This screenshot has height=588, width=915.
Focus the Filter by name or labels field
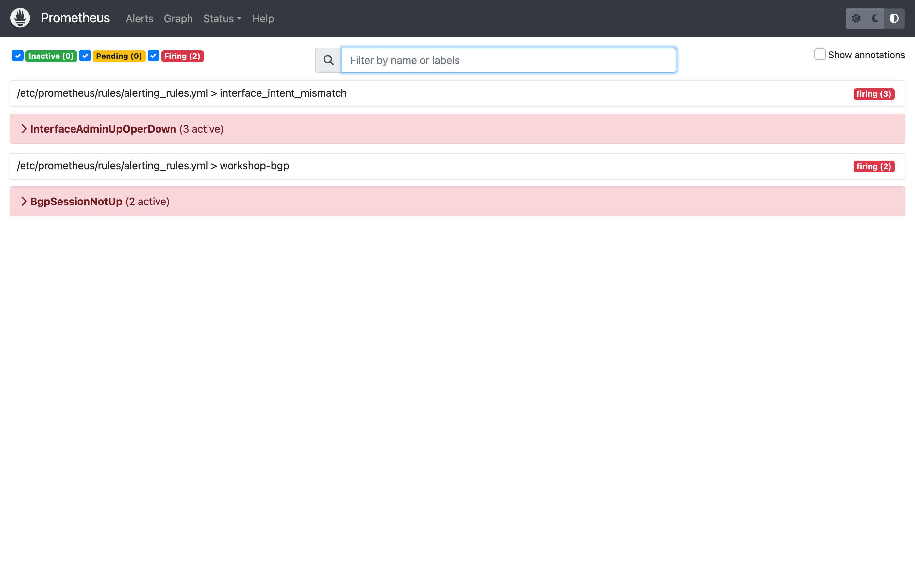[509, 60]
